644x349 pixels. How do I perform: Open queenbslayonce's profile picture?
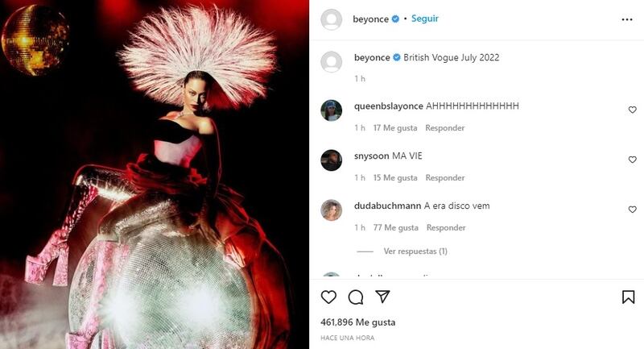(331, 110)
